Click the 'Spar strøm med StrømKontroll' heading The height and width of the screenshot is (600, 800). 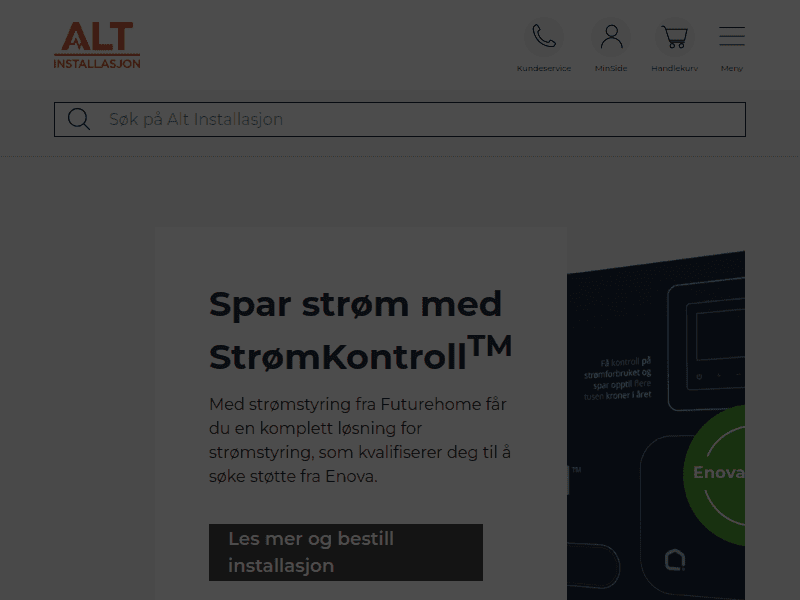point(360,330)
